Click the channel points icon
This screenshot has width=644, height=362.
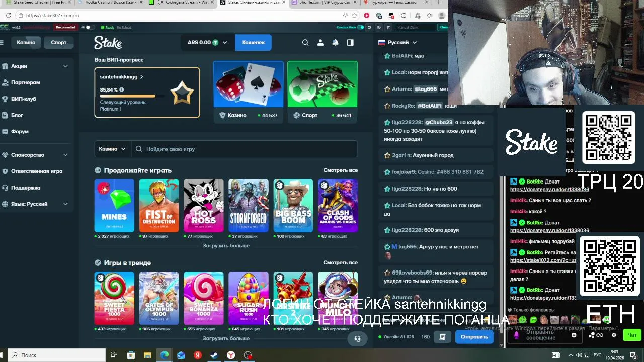(596, 335)
